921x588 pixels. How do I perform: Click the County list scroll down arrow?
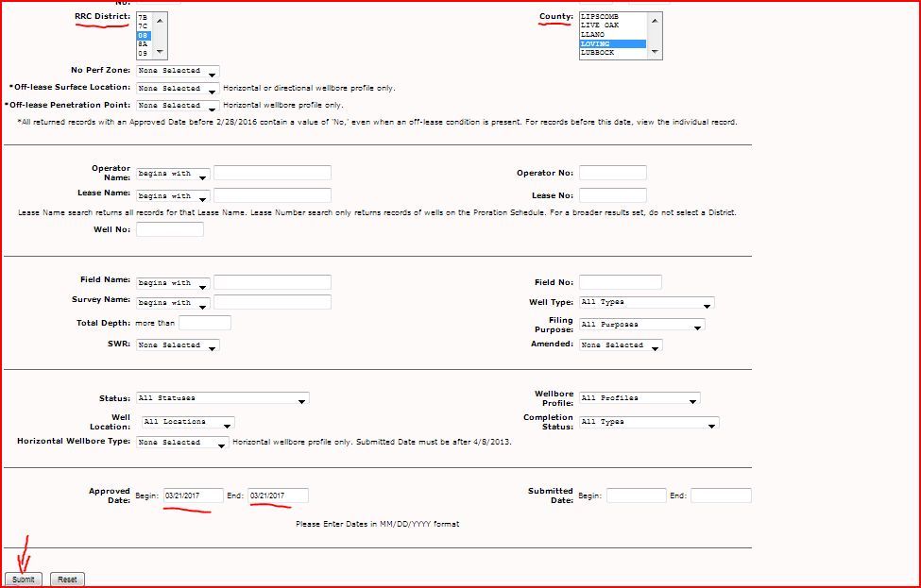click(655, 52)
